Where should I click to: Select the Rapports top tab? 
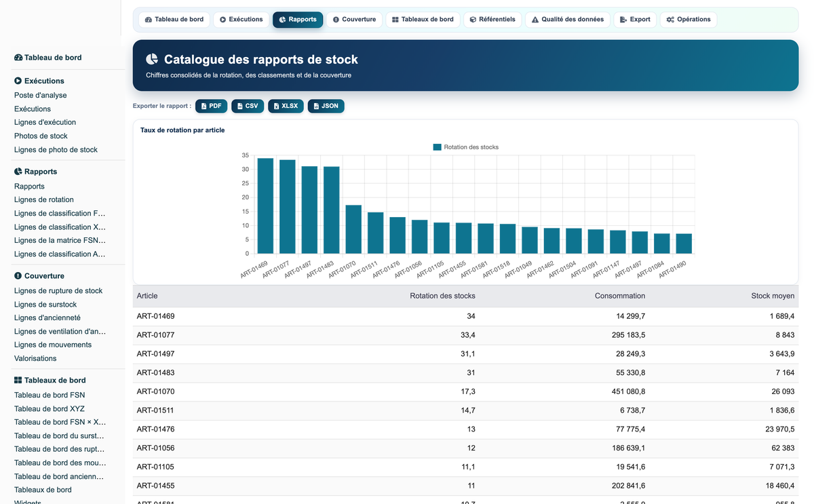298,20
